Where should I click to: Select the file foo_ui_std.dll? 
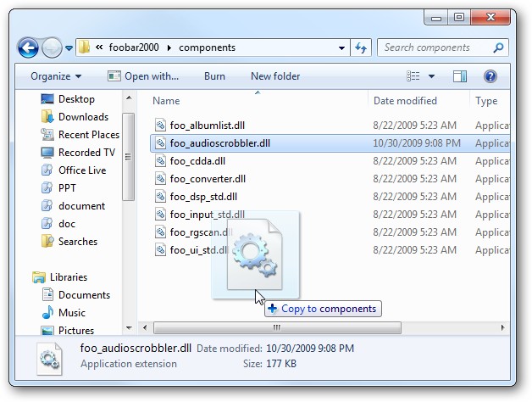(x=198, y=250)
